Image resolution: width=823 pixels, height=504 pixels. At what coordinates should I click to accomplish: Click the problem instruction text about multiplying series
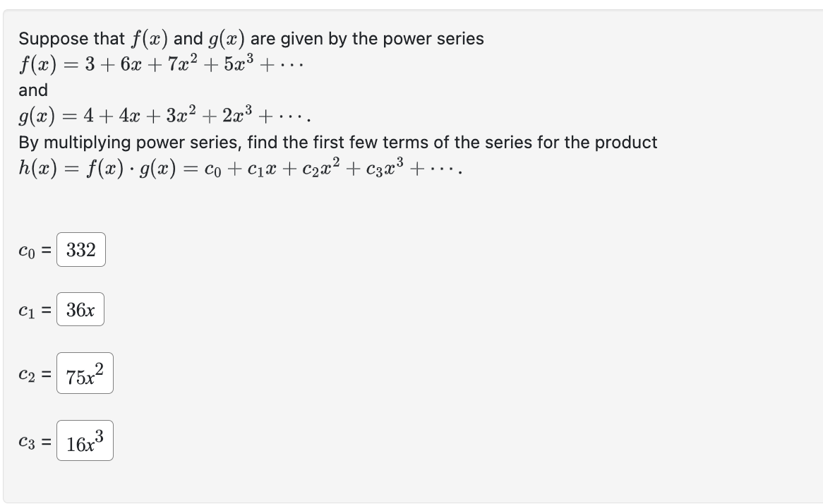[x=337, y=142]
